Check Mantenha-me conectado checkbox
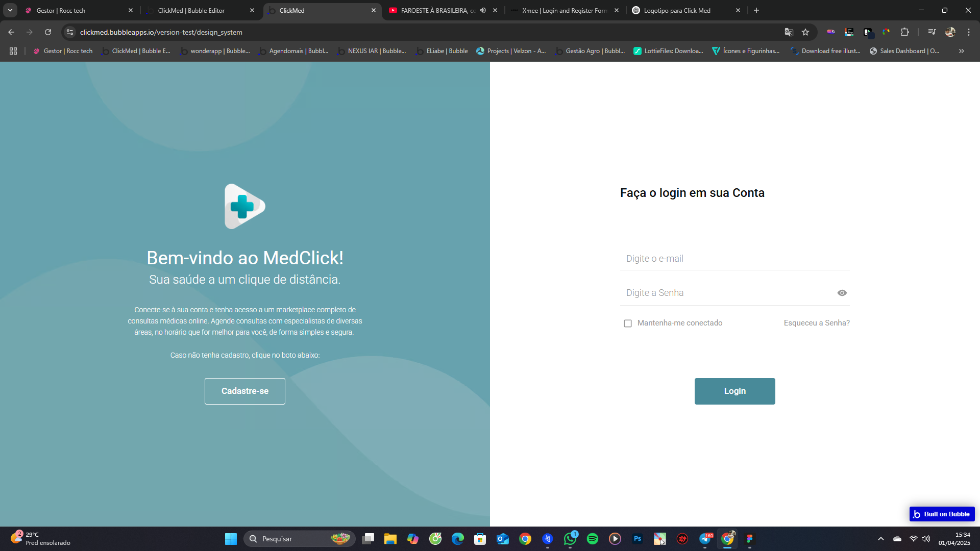Screen dimensions: 980x551 [627, 323]
